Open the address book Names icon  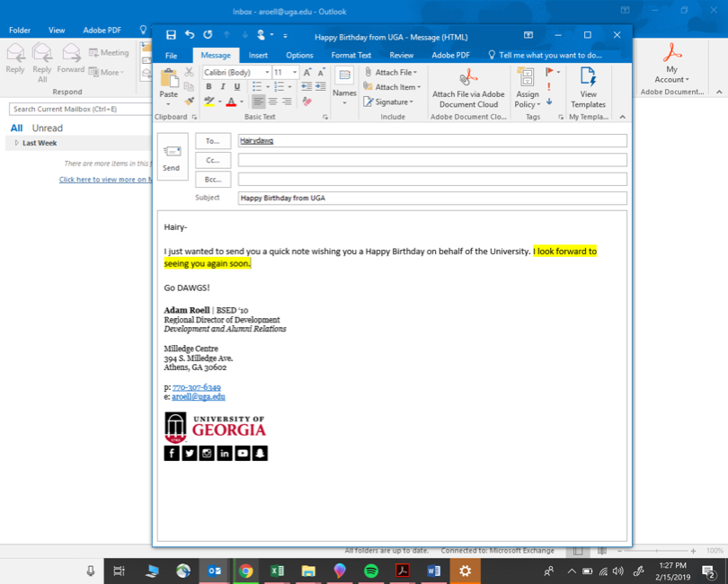(344, 76)
